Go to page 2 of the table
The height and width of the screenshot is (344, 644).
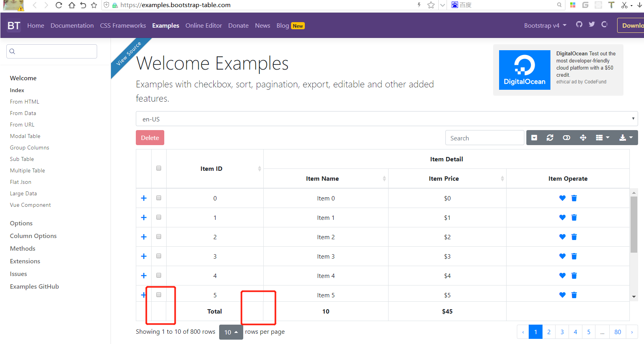click(549, 332)
